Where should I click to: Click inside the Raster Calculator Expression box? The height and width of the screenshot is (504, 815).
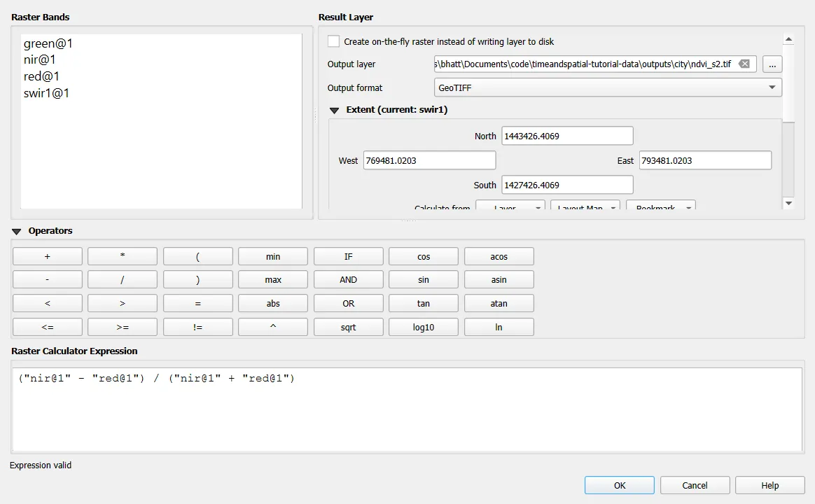[x=407, y=409]
